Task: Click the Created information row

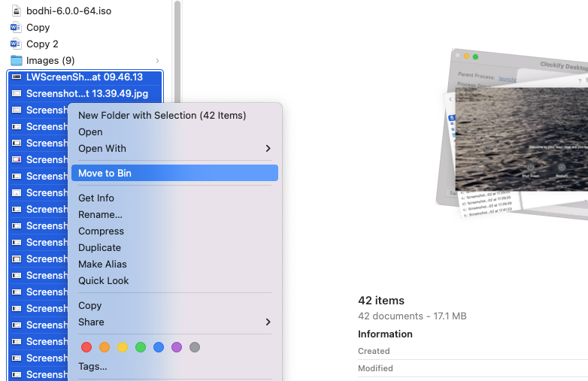Action: (x=473, y=351)
